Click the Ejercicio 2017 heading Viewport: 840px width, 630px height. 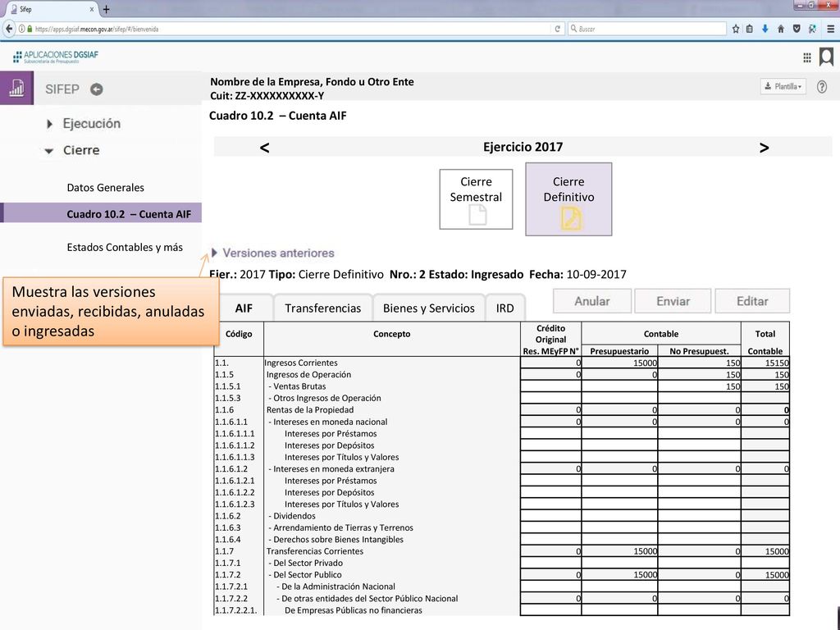(x=523, y=147)
